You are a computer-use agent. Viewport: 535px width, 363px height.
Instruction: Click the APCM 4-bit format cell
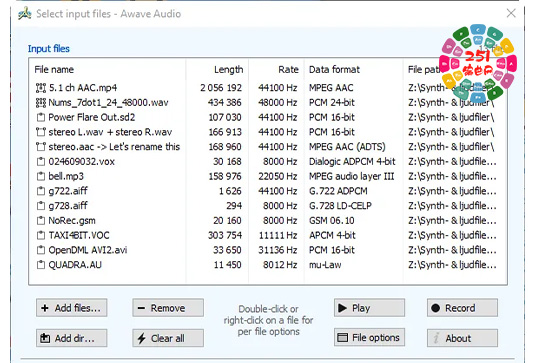point(332,235)
